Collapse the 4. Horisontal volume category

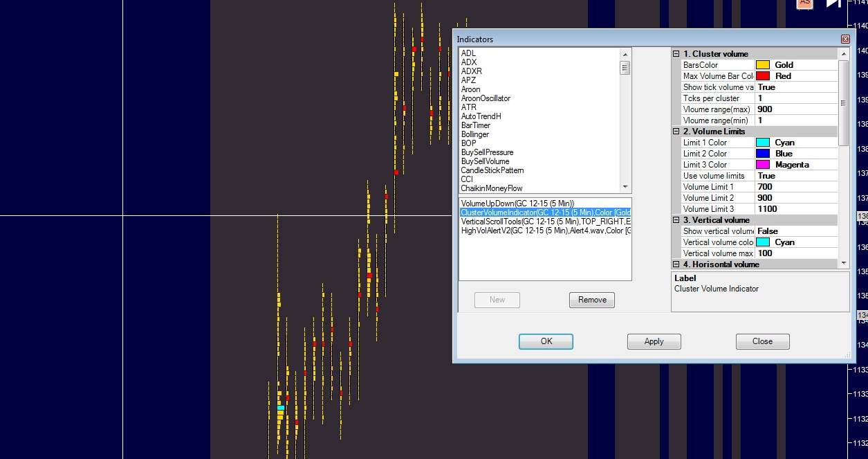point(676,264)
